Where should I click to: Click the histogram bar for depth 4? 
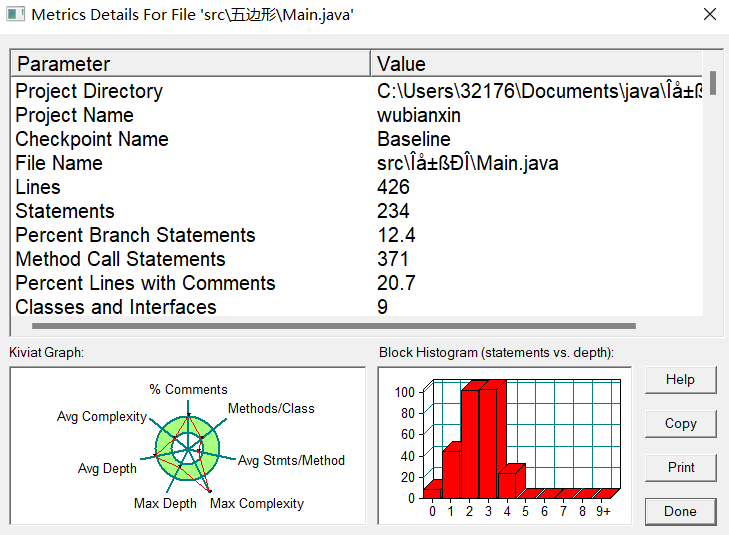click(508, 485)
